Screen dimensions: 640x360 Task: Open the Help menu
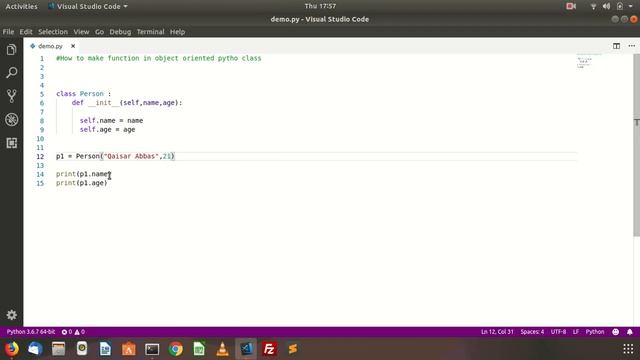[x=177, y=32]
